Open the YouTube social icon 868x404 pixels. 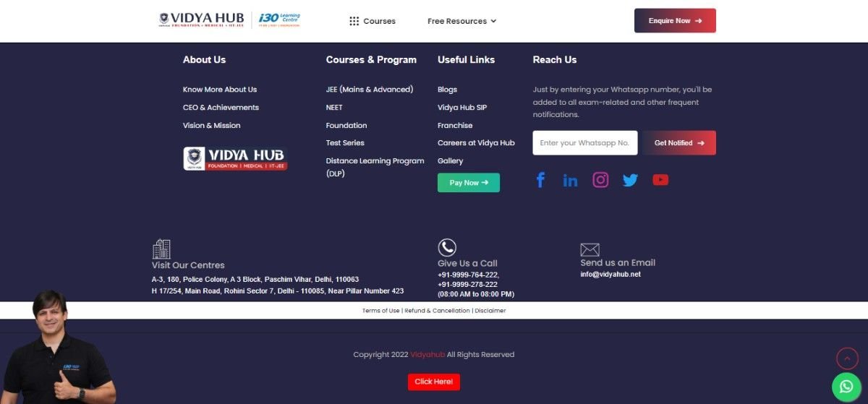click(660, 180)
